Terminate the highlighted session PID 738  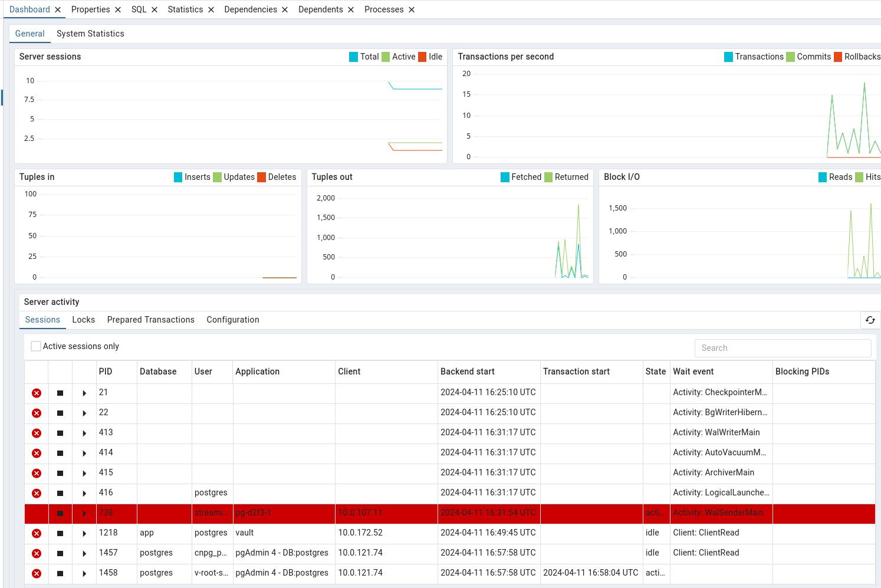60,513
